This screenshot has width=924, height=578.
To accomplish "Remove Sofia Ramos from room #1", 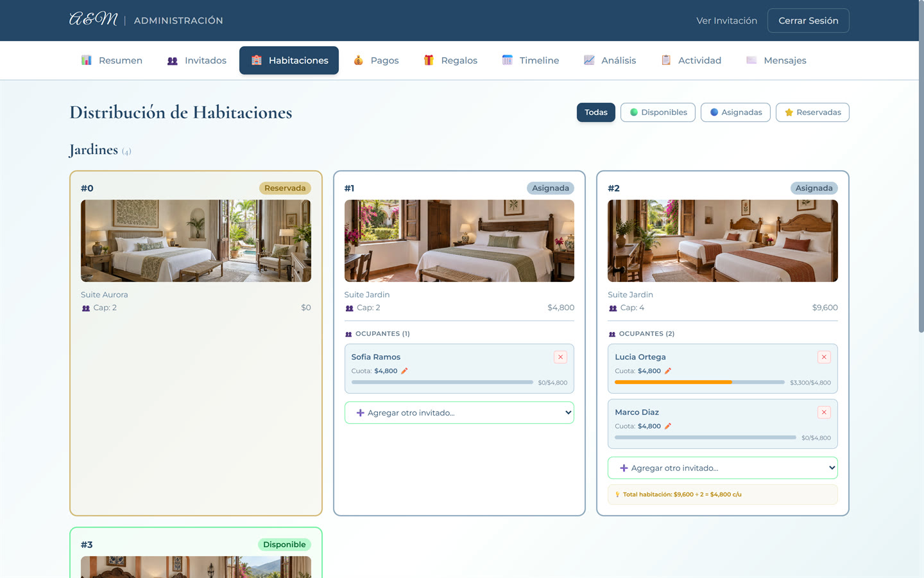I will point(561,357).
